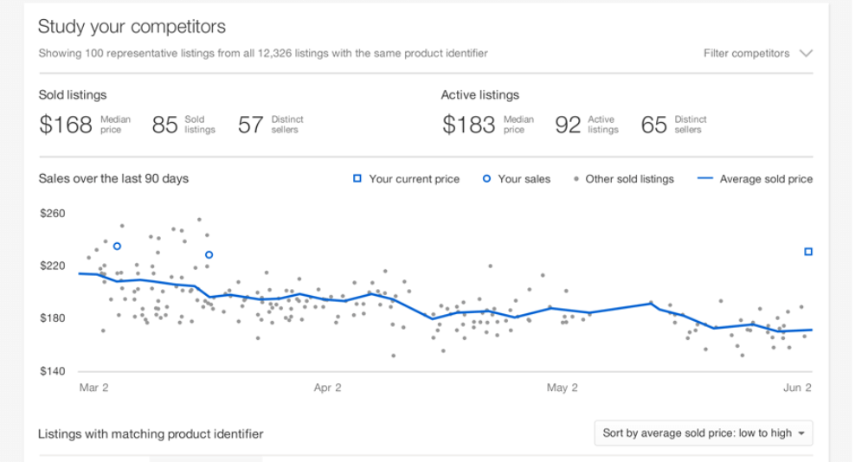Click the Listings with matching product identifier heading
Viewport: 868px width, 462px height.
coord(151,433)
